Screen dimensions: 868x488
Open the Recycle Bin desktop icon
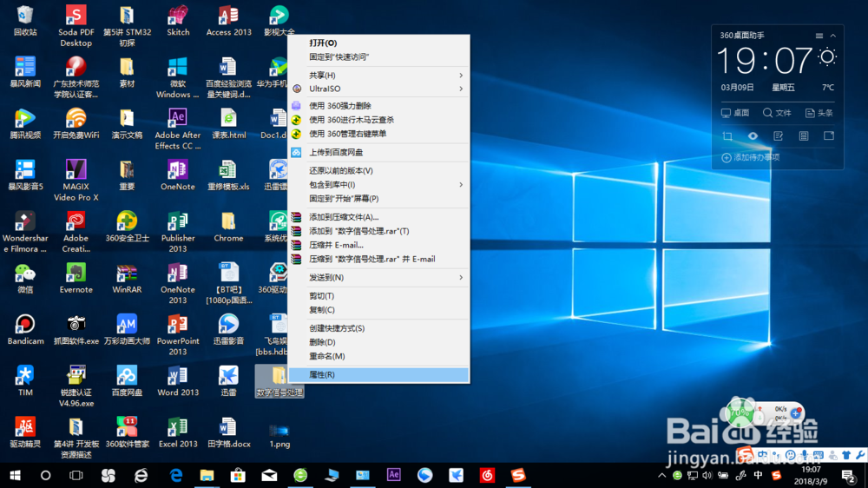pos(25,21)
